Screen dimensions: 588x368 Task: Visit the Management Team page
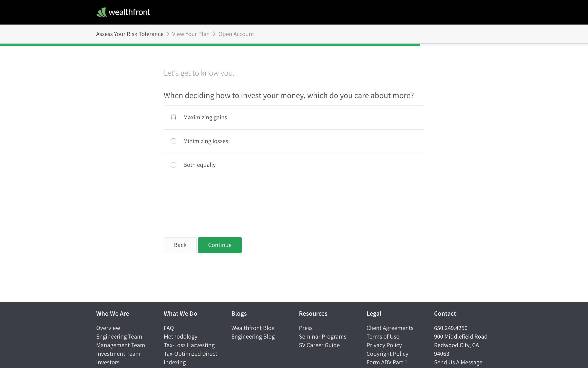(120, 345)
